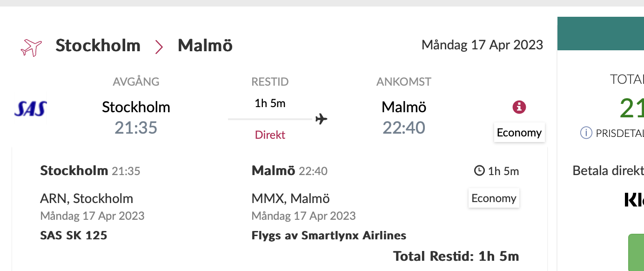This screenshot has height=271, width=644.
Task: Switch to the Malmö destination tab
Action: (205, 45)
